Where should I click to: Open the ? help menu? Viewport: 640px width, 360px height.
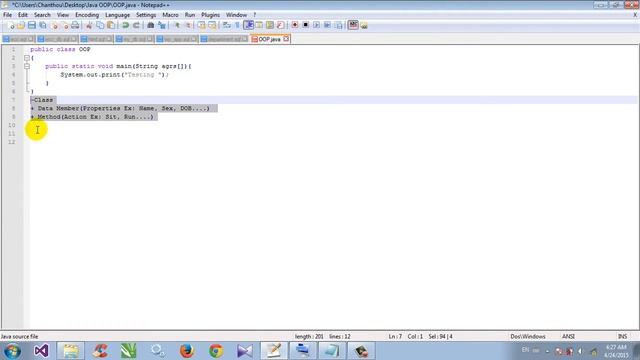[x=255, y=15]
